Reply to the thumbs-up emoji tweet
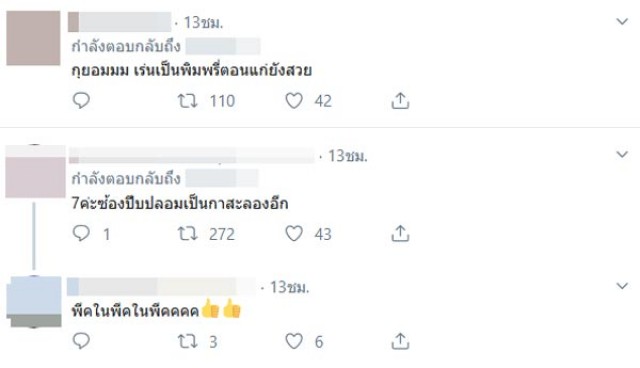The image size is (640, 368). click(81, 341)
